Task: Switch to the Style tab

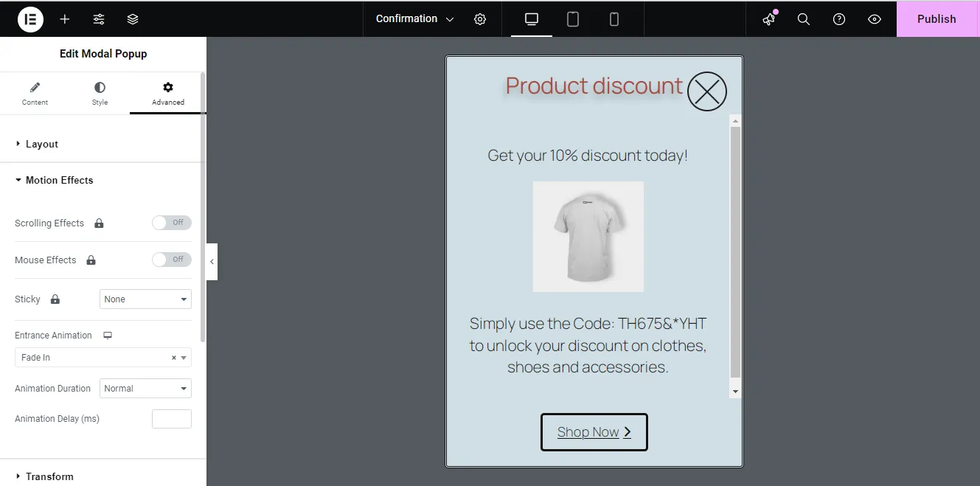Action: click(x=100, y=94)
